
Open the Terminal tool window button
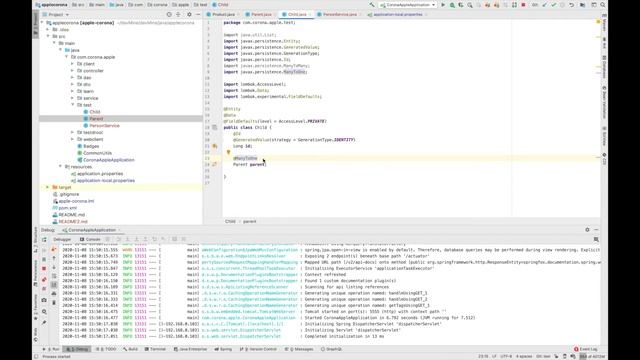155,349
